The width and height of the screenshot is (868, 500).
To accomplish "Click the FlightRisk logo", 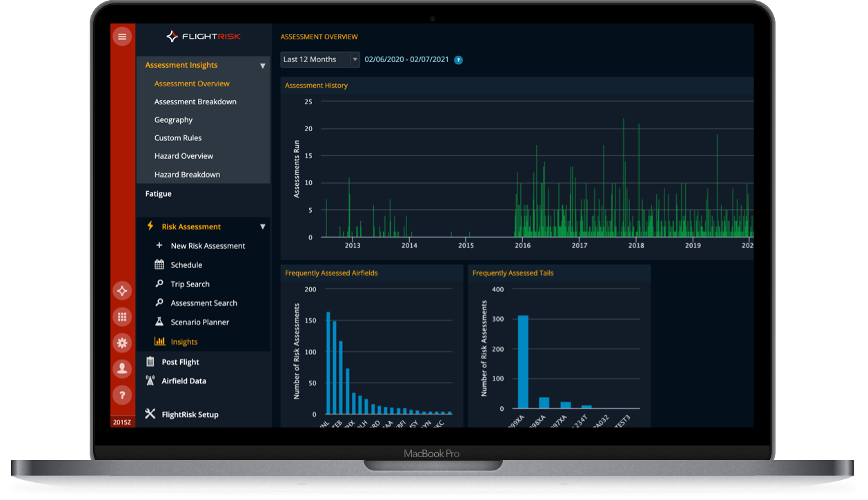I will (x=203, y=37).
